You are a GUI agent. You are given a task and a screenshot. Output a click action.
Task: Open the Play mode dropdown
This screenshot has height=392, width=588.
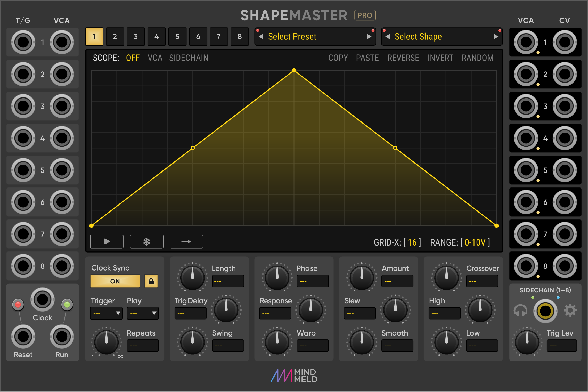click(x=143, y=313)
